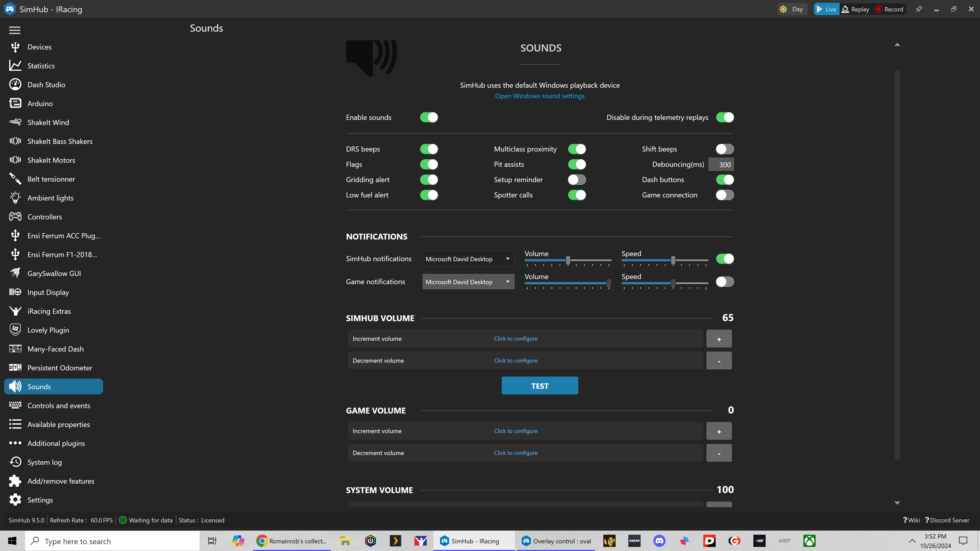Open the Ensi Ferrum F1-2018 page

point(54,254)
